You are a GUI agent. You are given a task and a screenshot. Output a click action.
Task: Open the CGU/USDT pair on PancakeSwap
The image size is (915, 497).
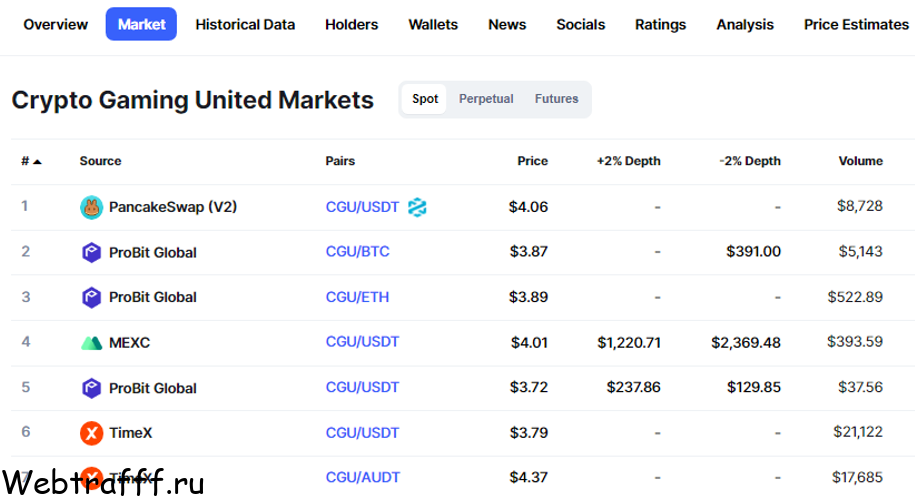tap(362, 207)
